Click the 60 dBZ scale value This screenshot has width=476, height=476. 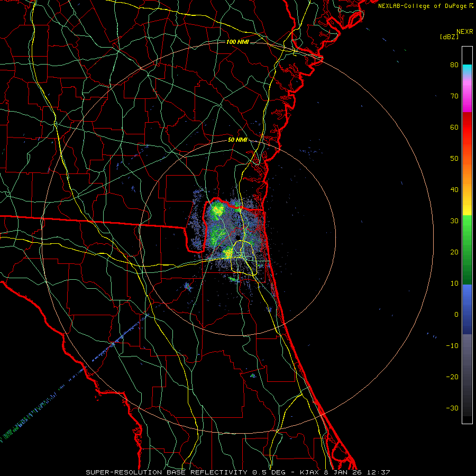454,127
